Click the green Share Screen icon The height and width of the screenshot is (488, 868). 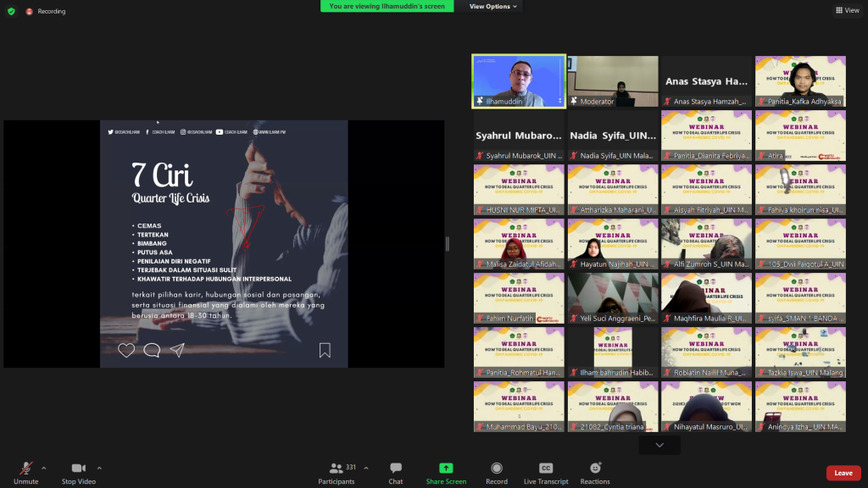(446, 469)
